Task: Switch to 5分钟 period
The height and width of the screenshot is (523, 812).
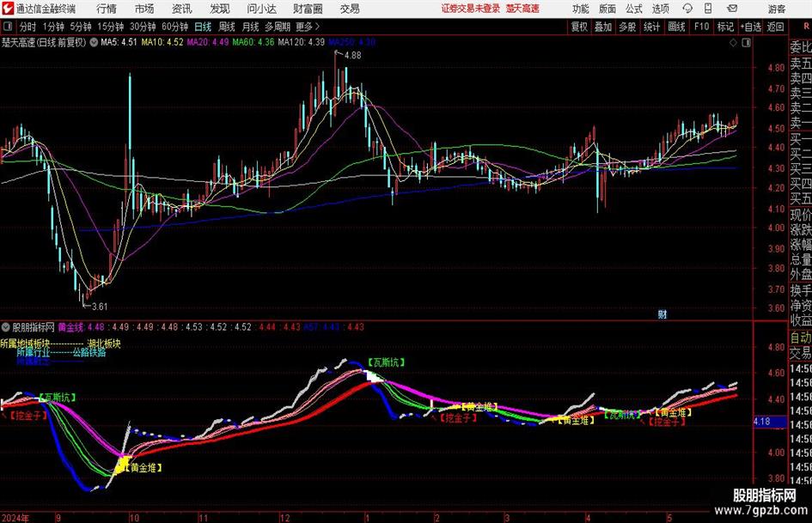Action: [x=80, y=27]
